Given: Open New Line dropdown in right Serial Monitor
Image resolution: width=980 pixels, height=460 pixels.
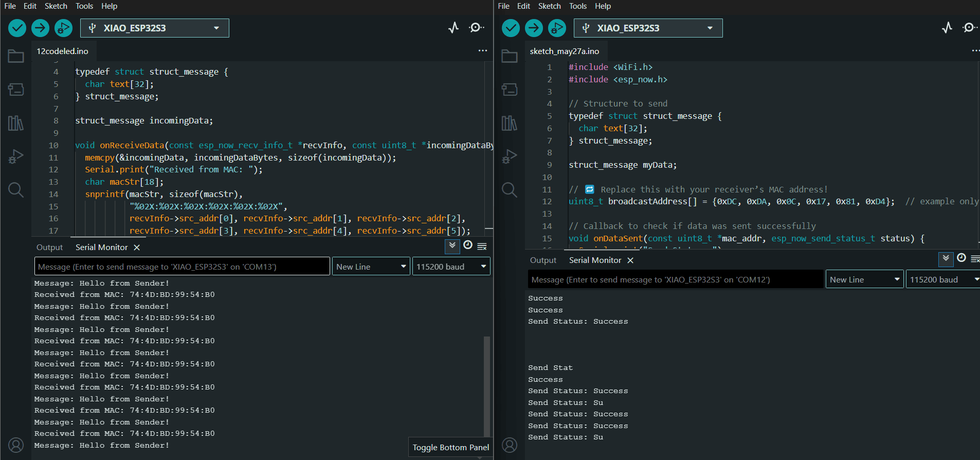Looking at the screenshot, I should pos(865,279).
